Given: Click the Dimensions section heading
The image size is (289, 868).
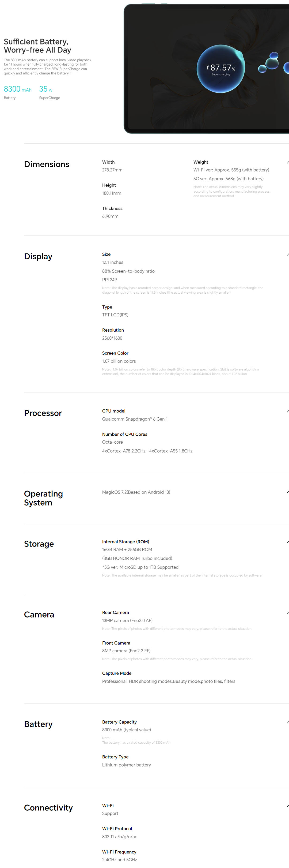Looking at the screenshot, I should coord(47,164).
